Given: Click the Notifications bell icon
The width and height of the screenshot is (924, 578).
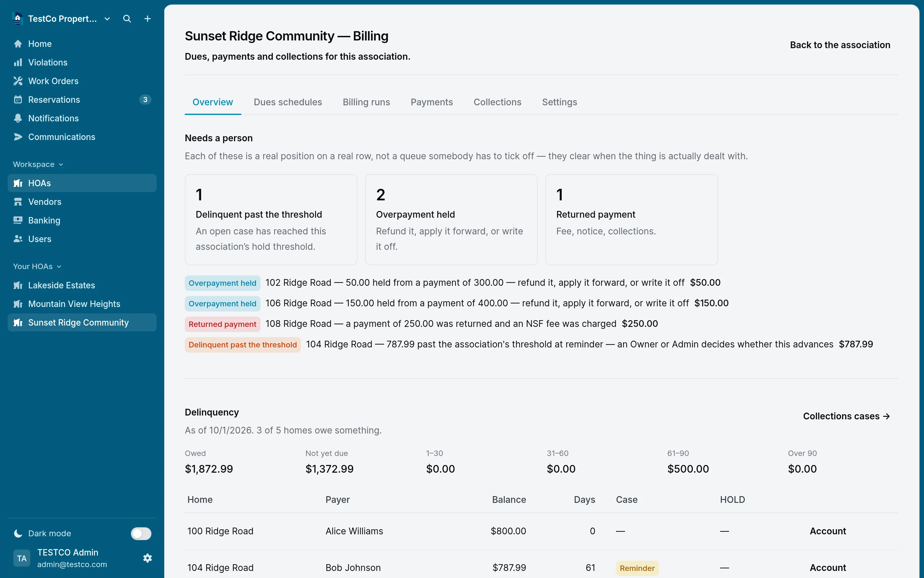Looking at the screenshot, I should [x=18, y=118].
